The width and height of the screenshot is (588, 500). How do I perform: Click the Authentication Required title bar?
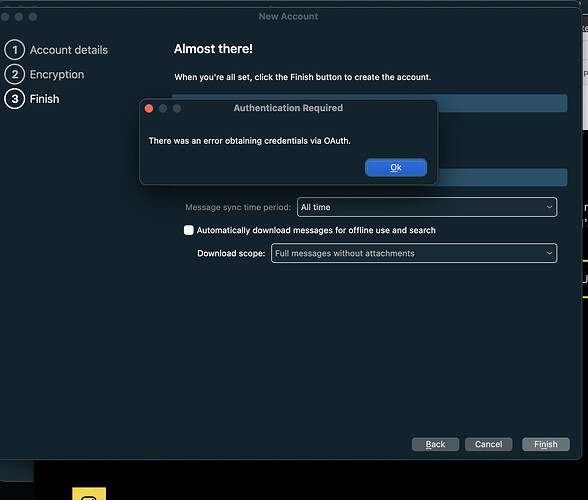click(x=288, y=108)
